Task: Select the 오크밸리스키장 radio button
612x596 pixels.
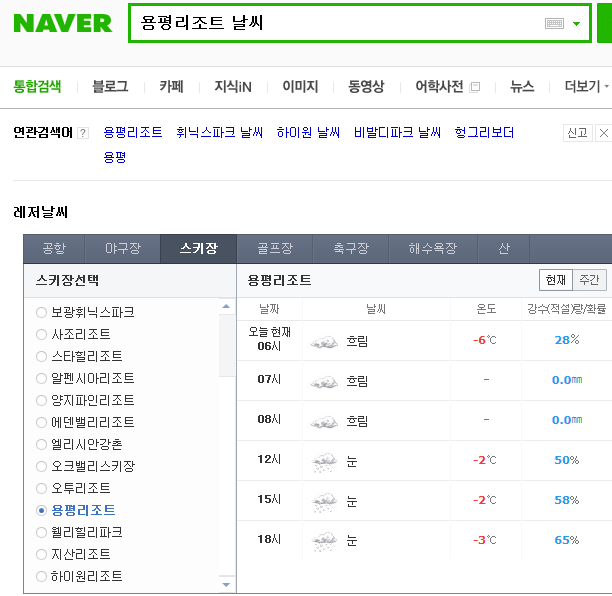Action: tap(41, 466)
